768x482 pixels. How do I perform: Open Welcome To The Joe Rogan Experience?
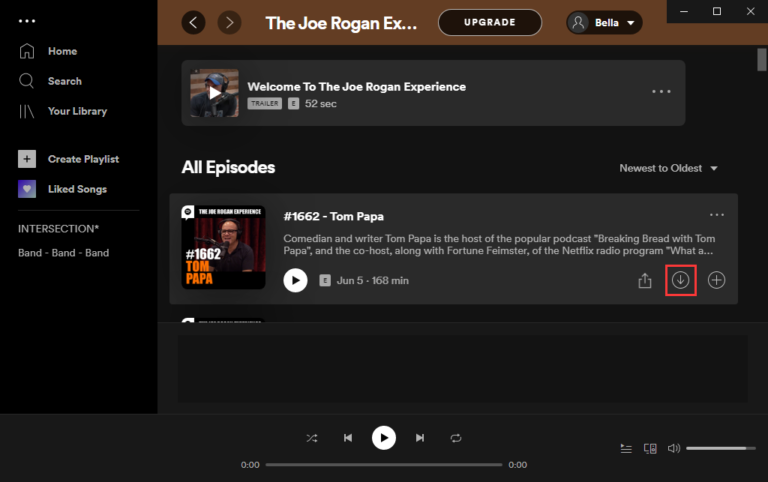[357, 87]
